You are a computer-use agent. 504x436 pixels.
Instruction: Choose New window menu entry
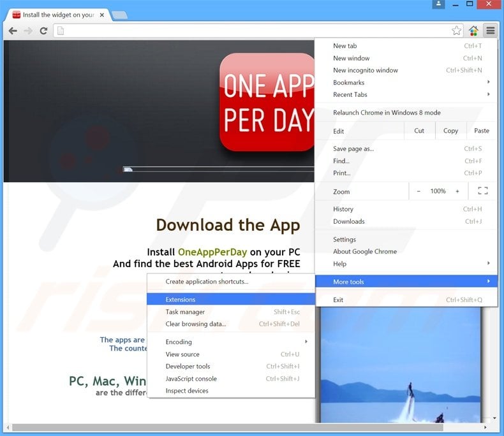coord(406,58)
